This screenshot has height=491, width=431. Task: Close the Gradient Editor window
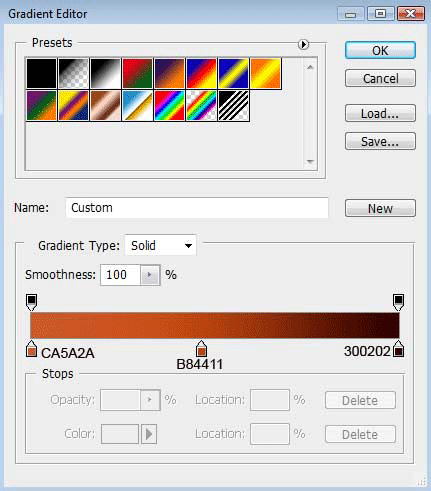click(411, 14)
